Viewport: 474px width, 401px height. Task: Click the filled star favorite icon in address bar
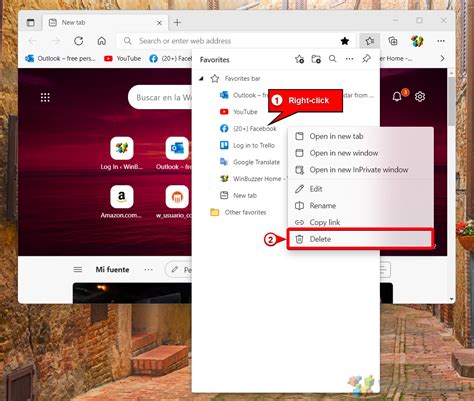(x=345, y=41)
